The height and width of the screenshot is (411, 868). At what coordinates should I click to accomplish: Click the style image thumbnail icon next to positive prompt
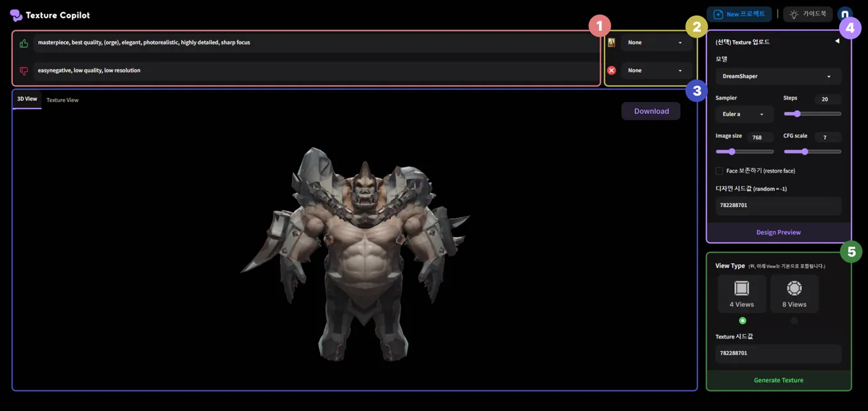pos(610,42)
